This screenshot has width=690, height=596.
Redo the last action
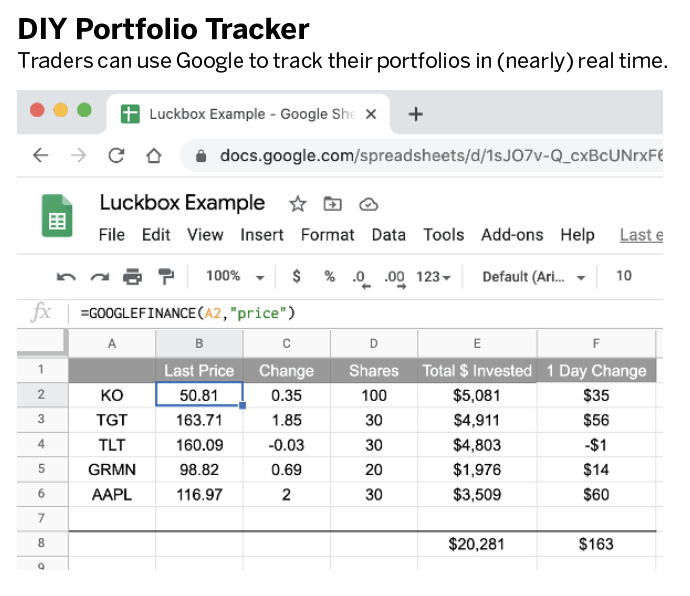(99, 277)
